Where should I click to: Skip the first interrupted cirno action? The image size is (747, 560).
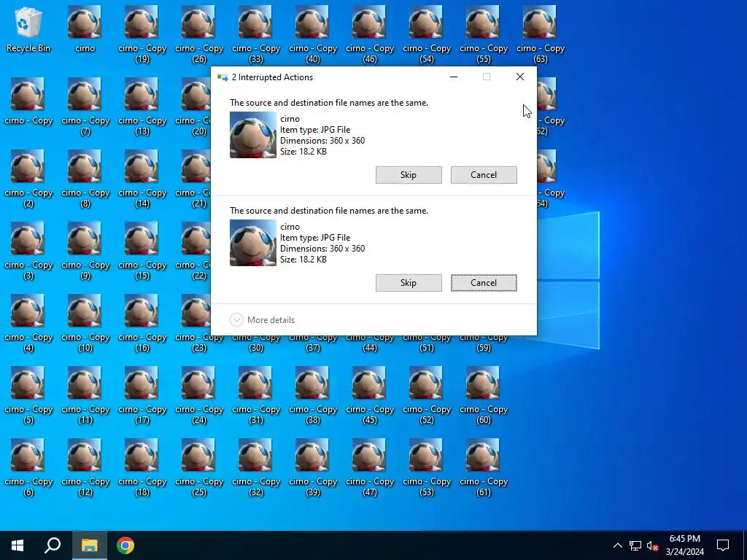point(409,175)
